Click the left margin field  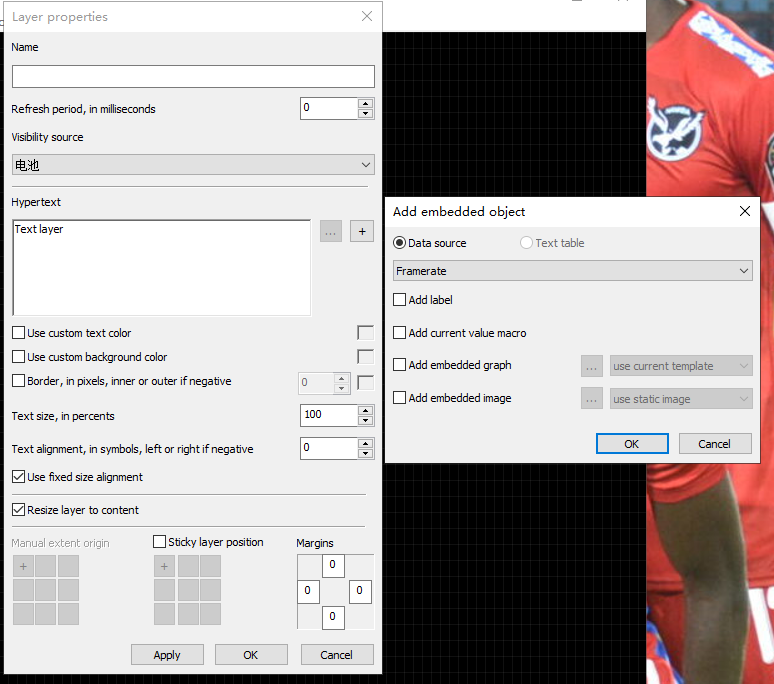point(308,591)
